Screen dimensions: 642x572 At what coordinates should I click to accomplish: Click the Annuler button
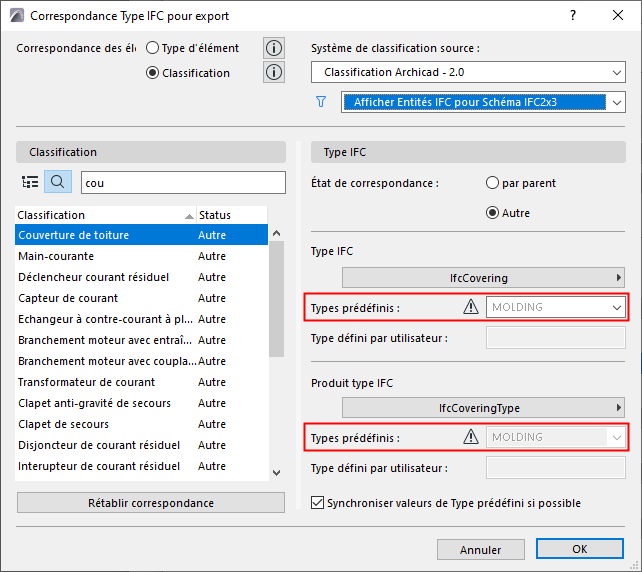pyautogui.click(x=480, y=549)
